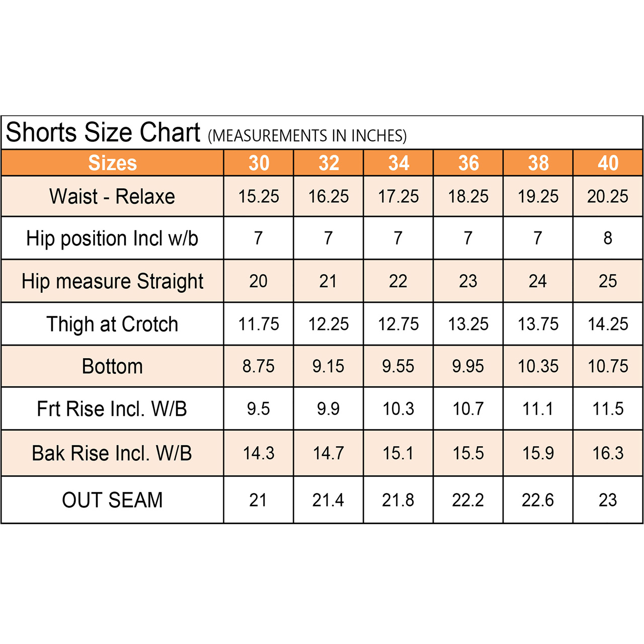Select the front rise value 11.1
Image resolution: width=644 pixels, height=644 pixels.
click(x=538, y=409)
